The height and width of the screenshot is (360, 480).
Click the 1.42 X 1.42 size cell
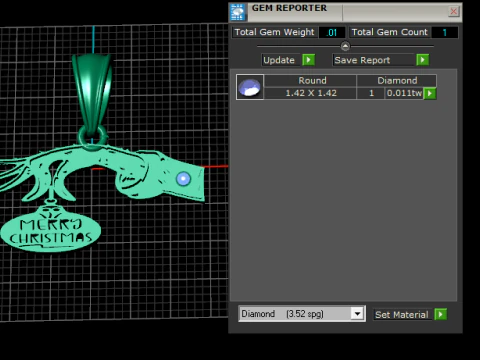coord(310,93)
